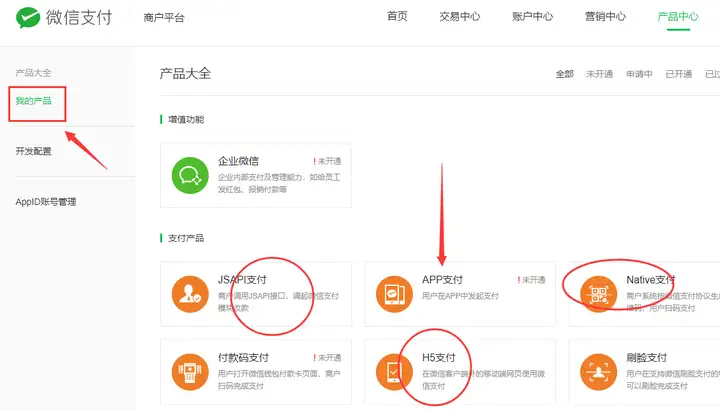Filter products by 未开通
The width and height of the screenshot is (720, 411).
(x=600, y=74)
